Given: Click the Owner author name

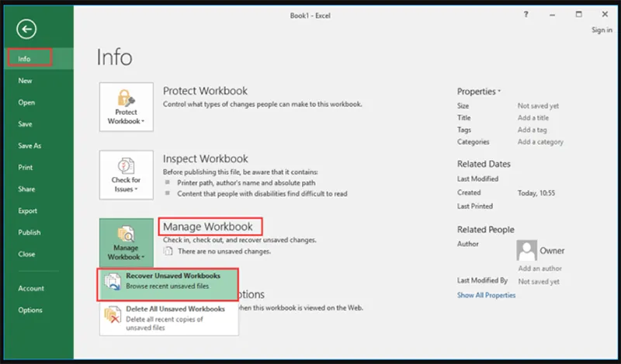Looking at the screenshot, I should point(552,251).
